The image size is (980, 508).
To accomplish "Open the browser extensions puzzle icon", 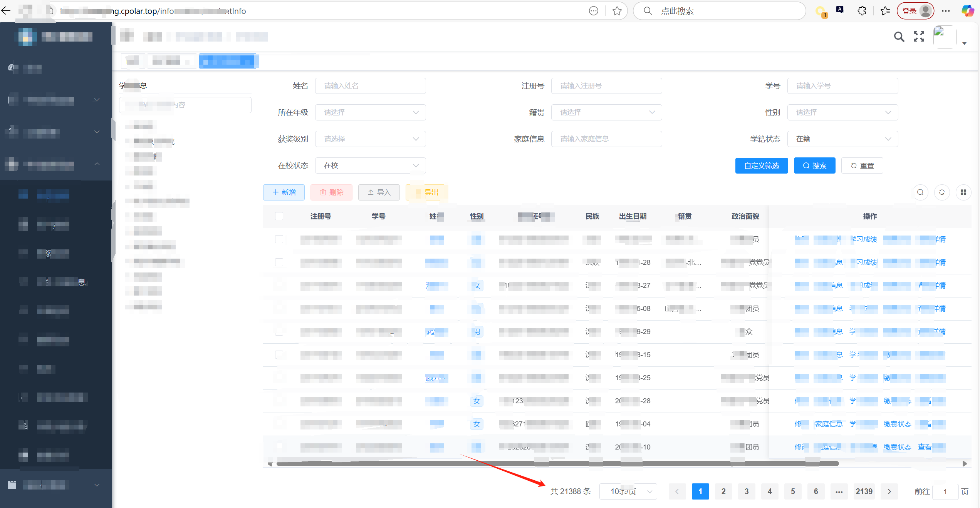I will [x=862, y=11].
